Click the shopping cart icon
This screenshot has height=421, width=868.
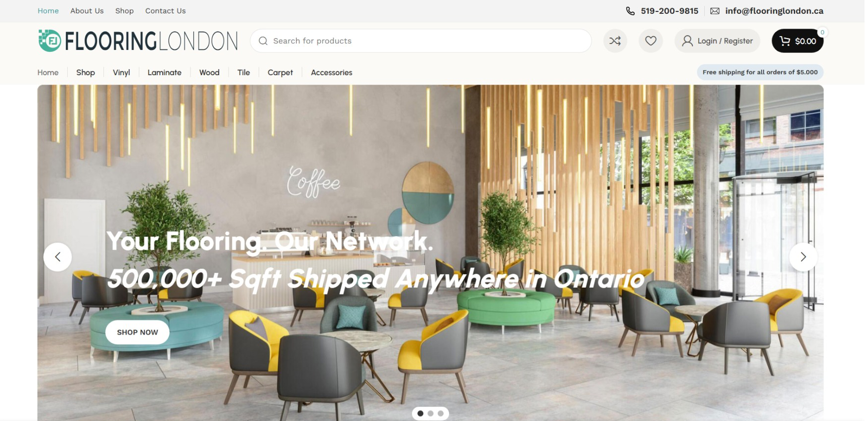[x=784, y=41]
